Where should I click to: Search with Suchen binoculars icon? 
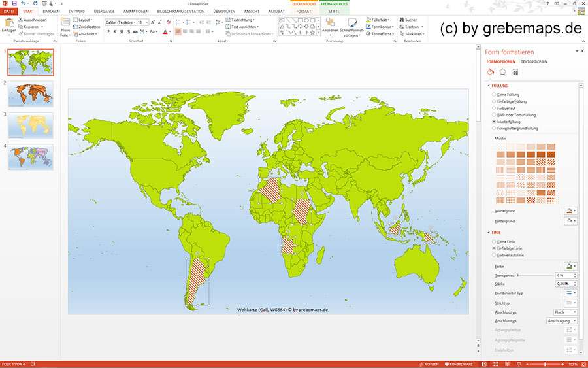click(408, 20)
